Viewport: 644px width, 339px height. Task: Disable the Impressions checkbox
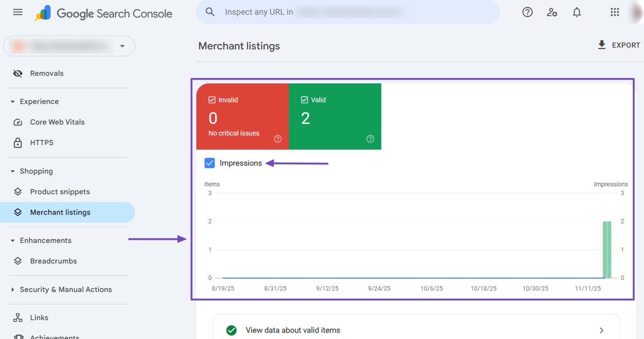point(210,163)
